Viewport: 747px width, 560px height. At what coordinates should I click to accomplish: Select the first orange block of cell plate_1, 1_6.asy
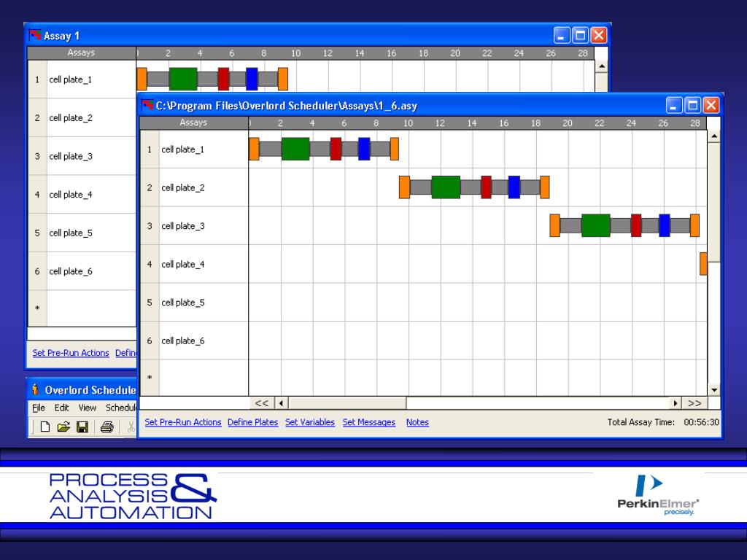click(254, 149)
